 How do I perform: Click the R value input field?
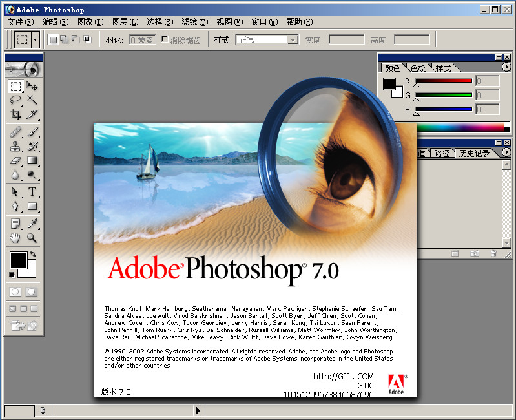[488, 81]
